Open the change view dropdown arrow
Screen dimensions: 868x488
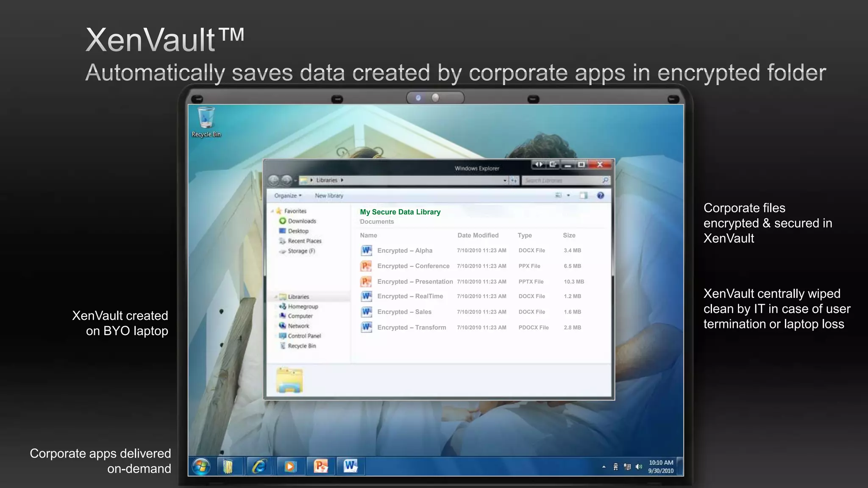[568, 195]
